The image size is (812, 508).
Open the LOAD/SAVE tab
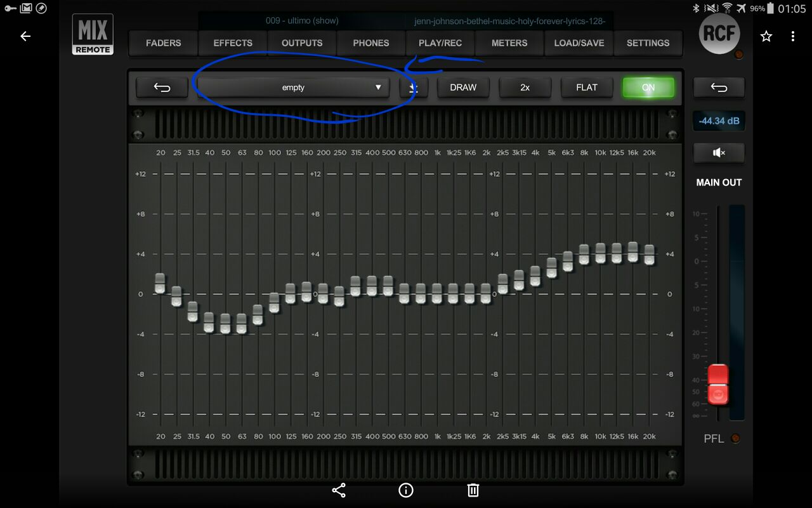point(579,43)
